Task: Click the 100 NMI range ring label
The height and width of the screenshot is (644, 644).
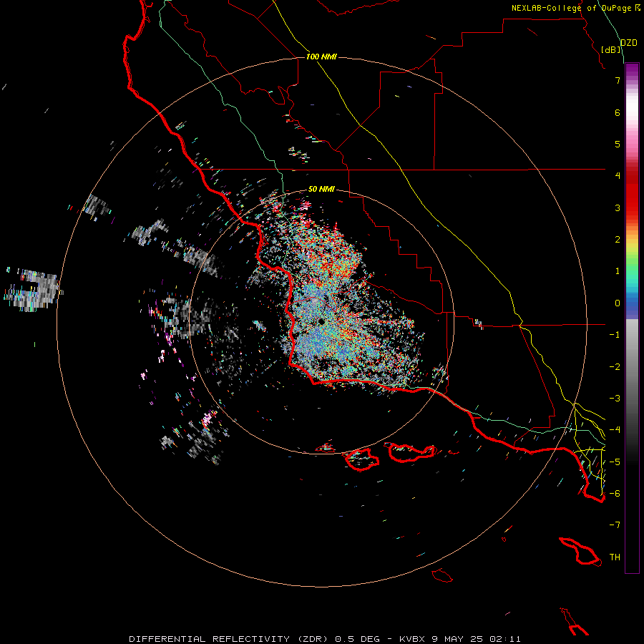Action: click(x=321, y=57)
